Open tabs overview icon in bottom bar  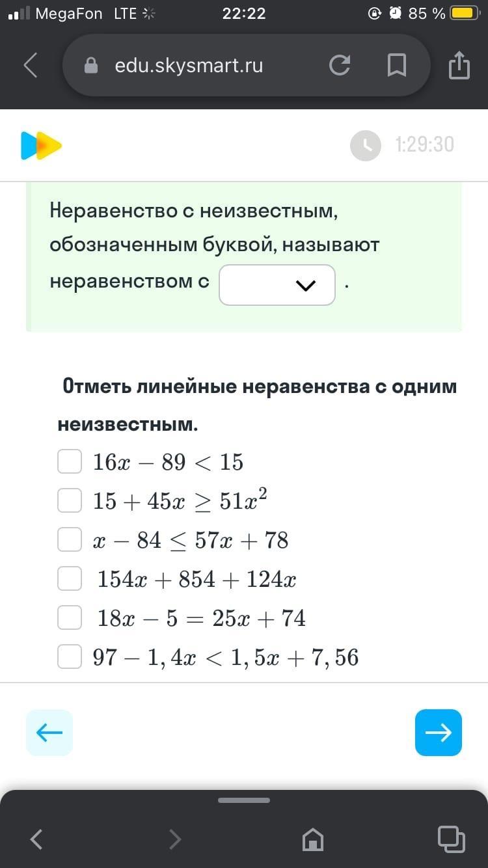coord(452,839)
